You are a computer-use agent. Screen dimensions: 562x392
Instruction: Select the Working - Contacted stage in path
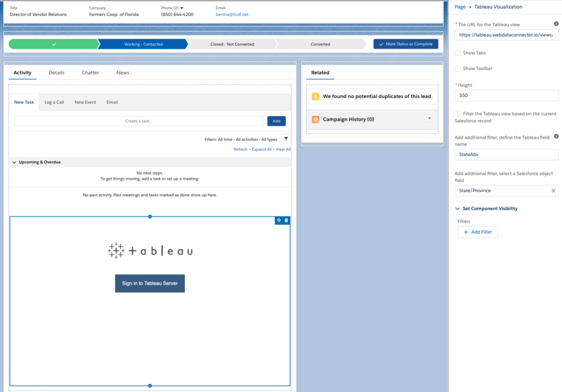coord(143,44)
